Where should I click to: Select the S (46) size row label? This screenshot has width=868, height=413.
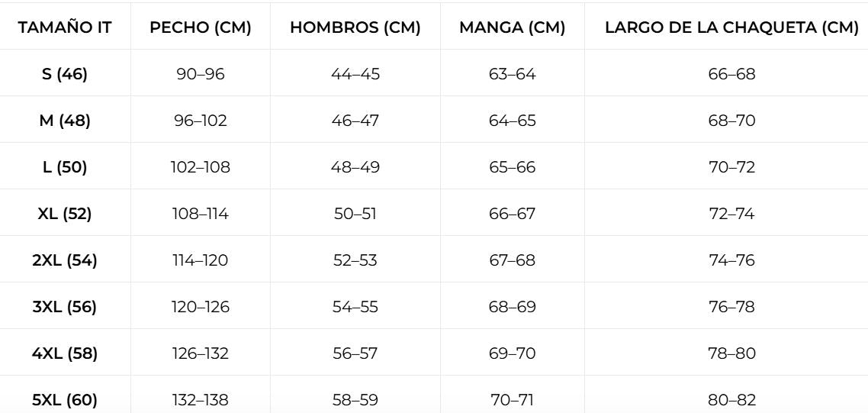(x=65, y=74)
